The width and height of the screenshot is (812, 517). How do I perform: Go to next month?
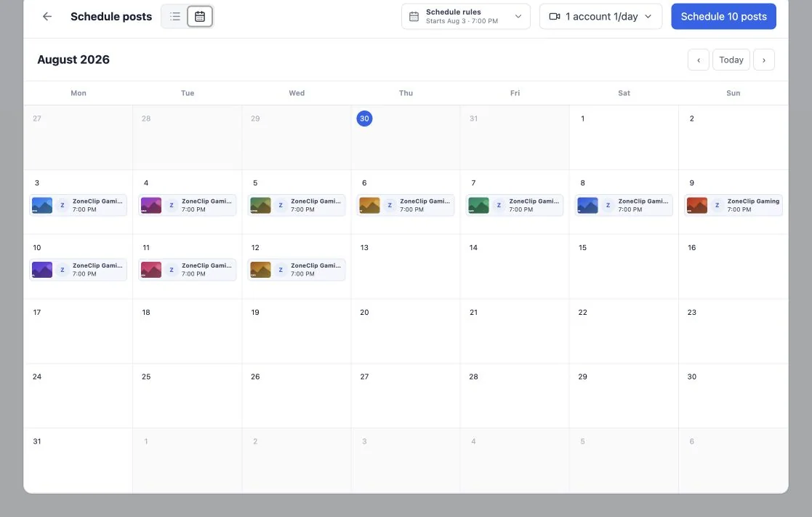763,60
